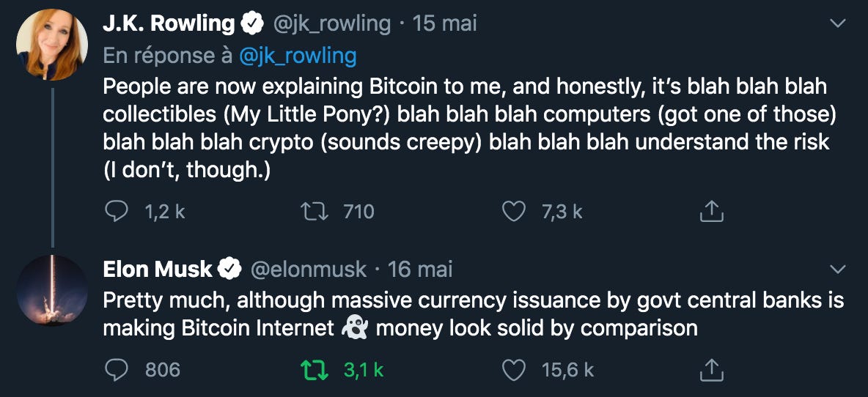Click Elon Musk's verified badge
Image resolution: width=868 pixels, height=397 pixels.
point(231,270)
